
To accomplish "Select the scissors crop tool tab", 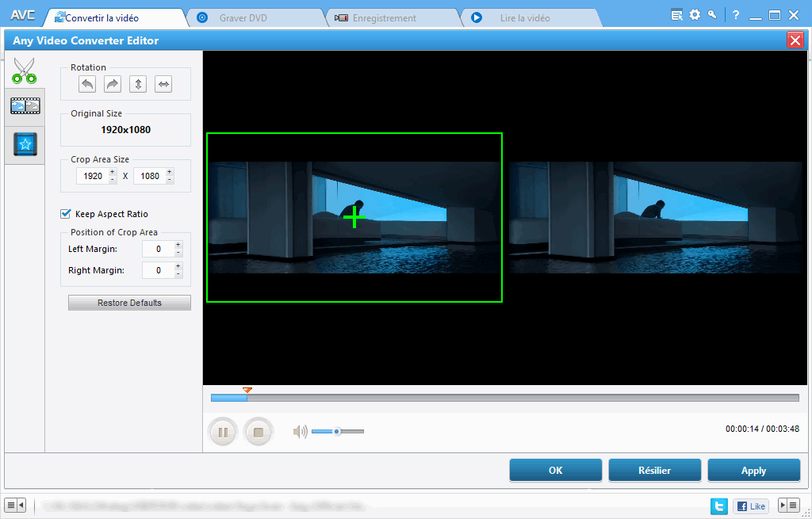I will point(25,71).
